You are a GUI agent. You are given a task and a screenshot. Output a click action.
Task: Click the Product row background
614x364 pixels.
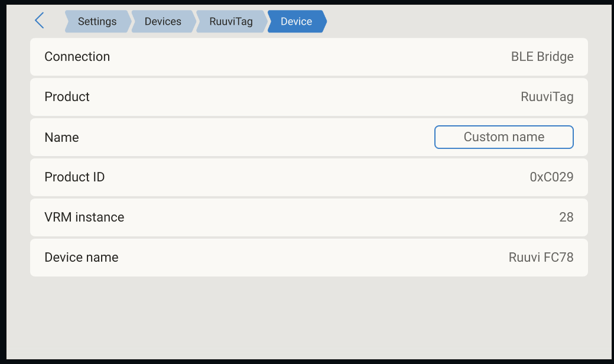(x=309, y=97)
